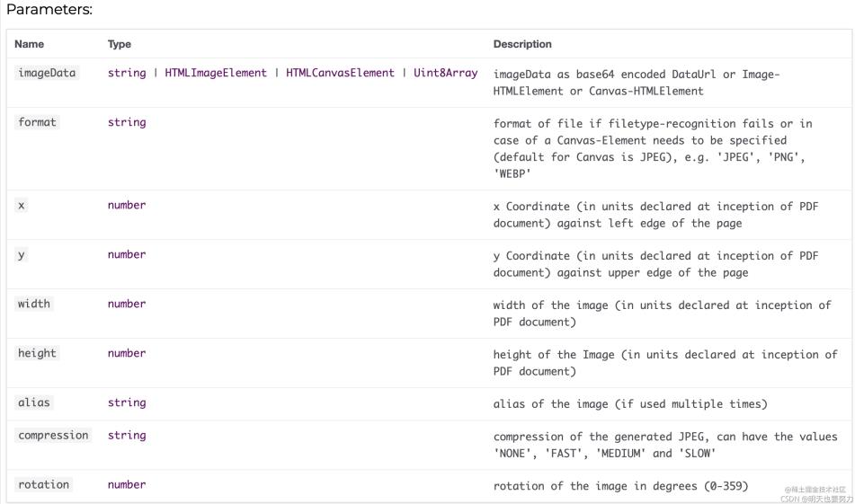The width and height of the screenshot is (855, 504).
Task: Click the Description column header
Action: 522,44
